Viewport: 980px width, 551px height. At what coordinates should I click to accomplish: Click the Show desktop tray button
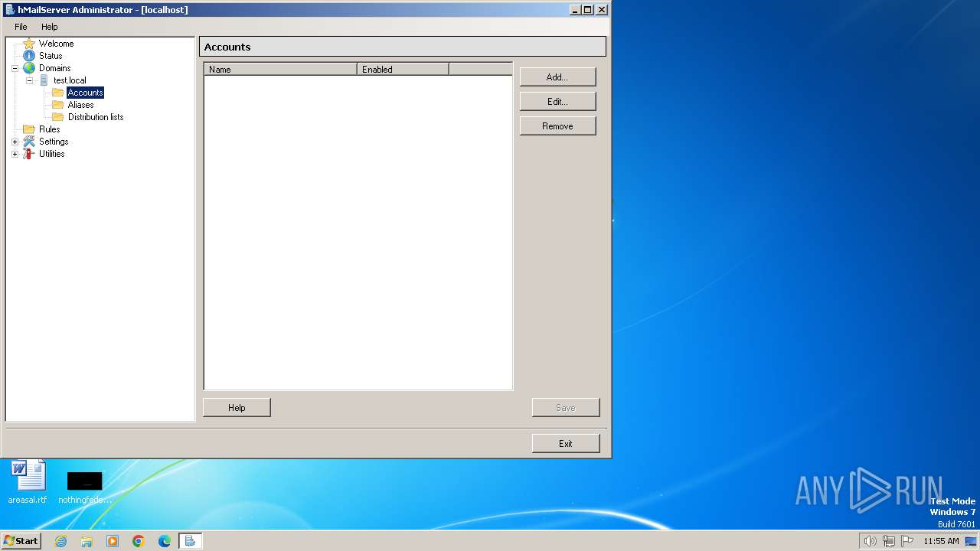pos(971,541)
